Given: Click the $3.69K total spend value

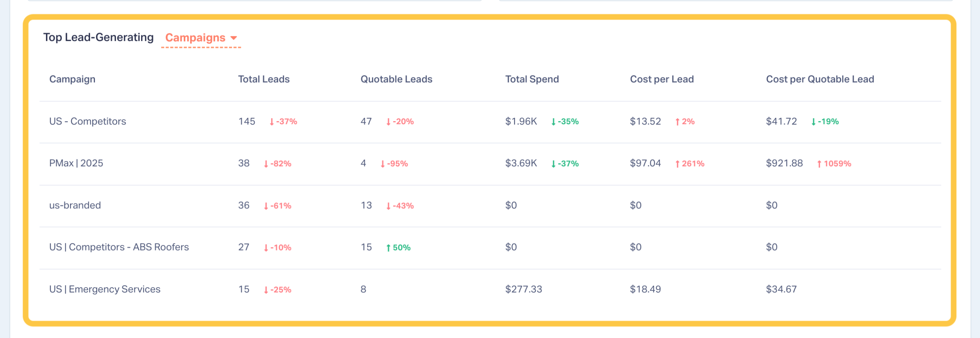Looking at the screenshot, I should point(521,163).
